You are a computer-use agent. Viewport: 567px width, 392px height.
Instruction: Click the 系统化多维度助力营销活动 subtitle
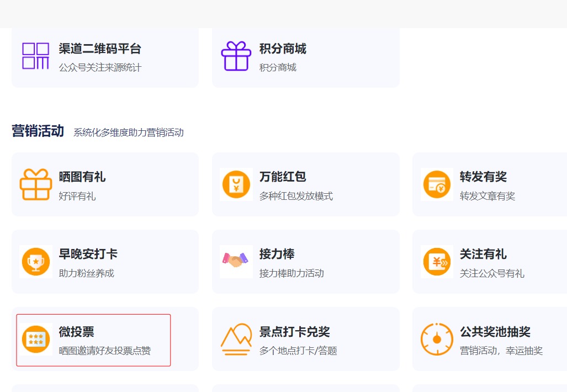coord(129,133)
